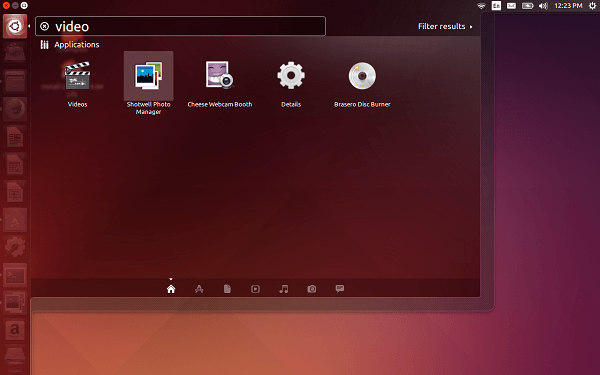
Task: Switch to the Files lens
Action: click(x=227, y=289)
